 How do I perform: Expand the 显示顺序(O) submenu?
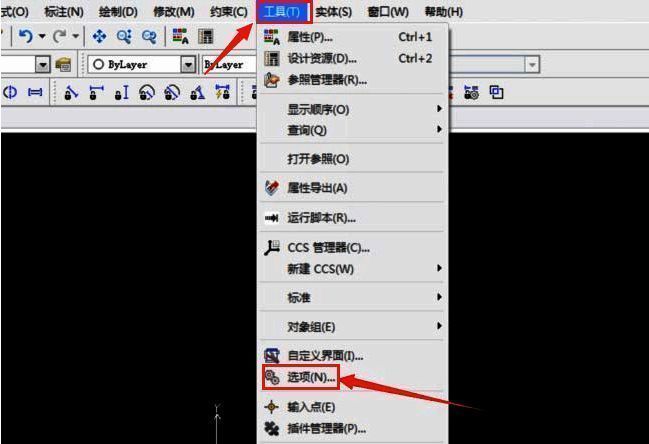coord(353,109)
